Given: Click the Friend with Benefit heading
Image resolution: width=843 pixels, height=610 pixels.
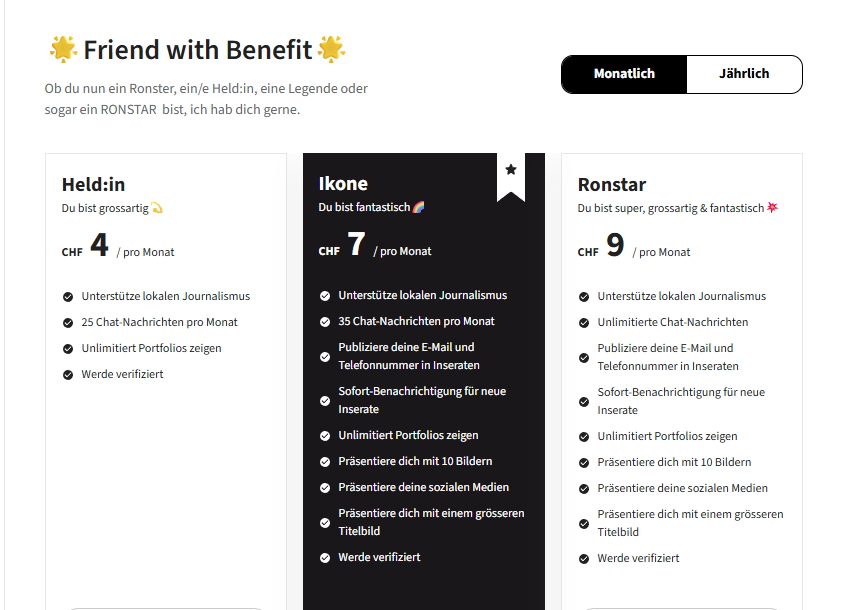Looking at the screenshot, I should tap(198, 49).
